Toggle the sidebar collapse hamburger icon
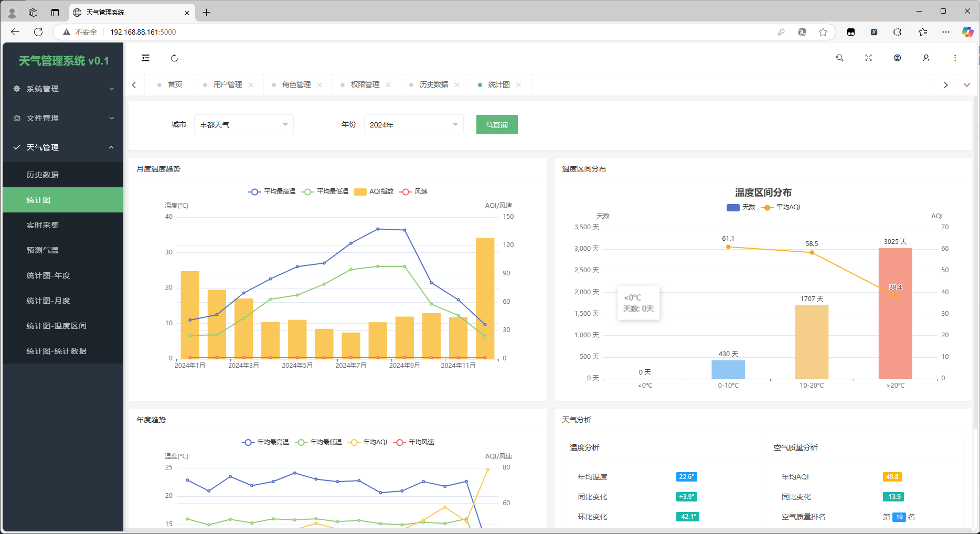980x534 pixels. 145,58
